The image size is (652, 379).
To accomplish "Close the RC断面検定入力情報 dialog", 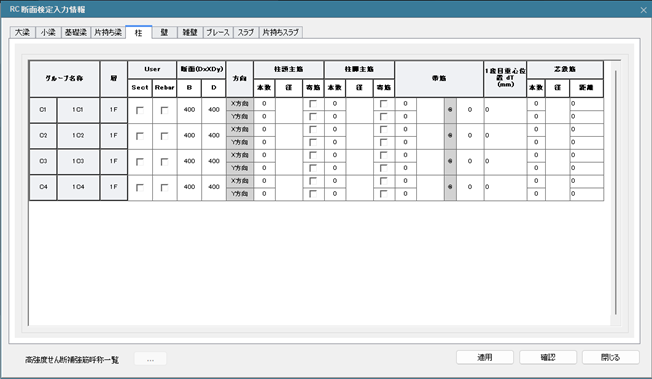I will [x=643, y=10].
